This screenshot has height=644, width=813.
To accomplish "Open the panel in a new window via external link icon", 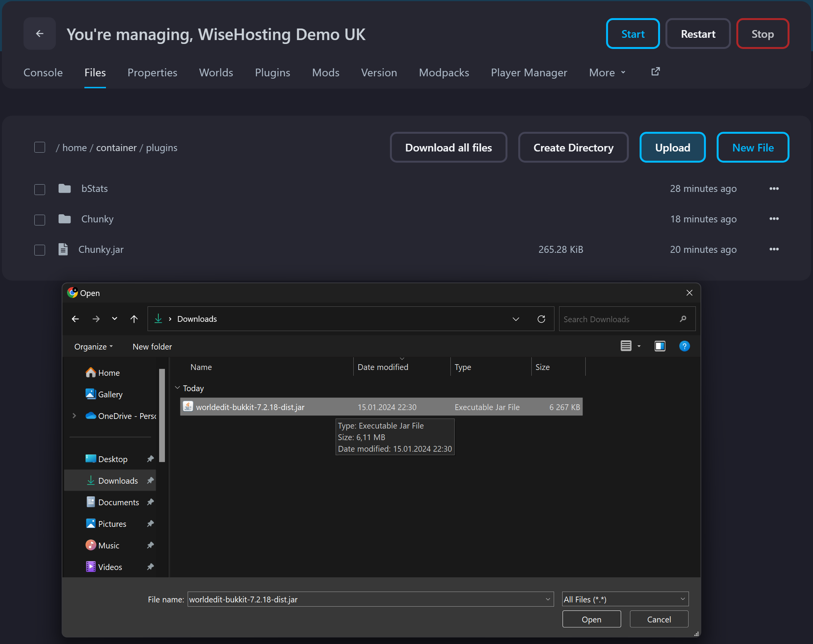I will [655, 71].
